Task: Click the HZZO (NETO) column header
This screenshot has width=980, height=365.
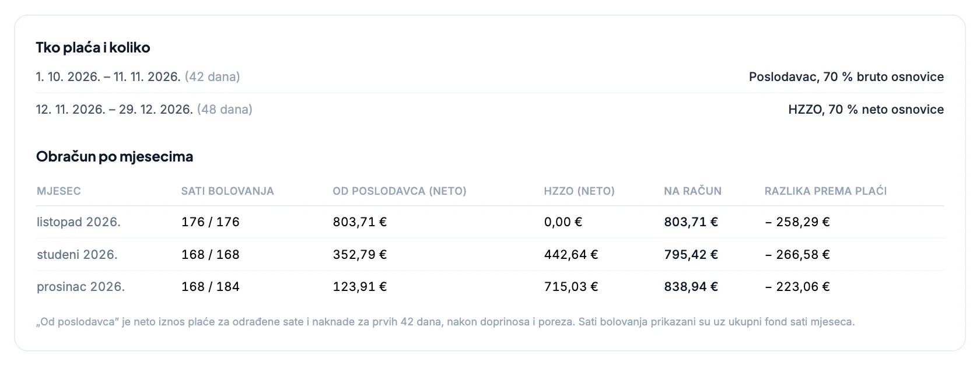Action: [579, 191]
